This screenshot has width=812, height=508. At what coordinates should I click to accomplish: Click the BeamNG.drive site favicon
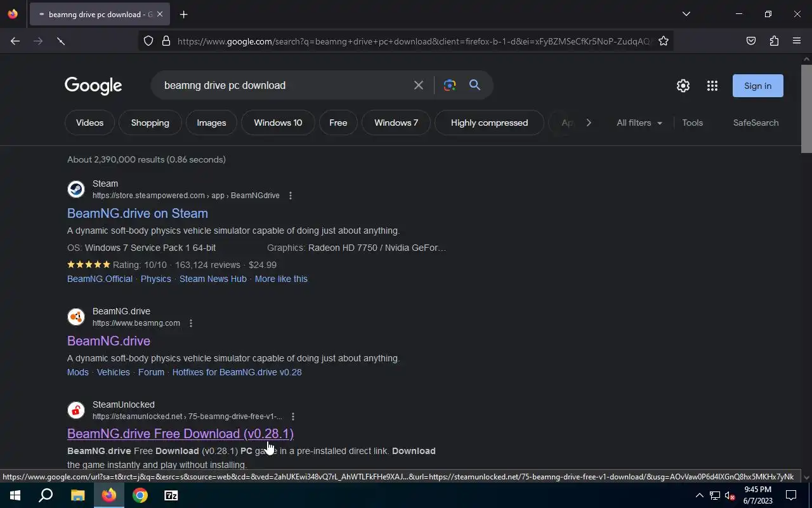(x=76, y=317)
